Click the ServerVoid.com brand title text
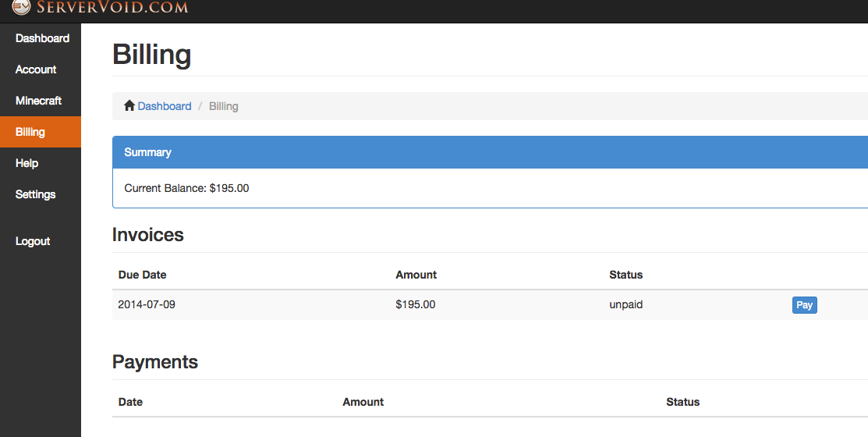Viewport: 868px width, 437px height. click(x=112, y=8)
